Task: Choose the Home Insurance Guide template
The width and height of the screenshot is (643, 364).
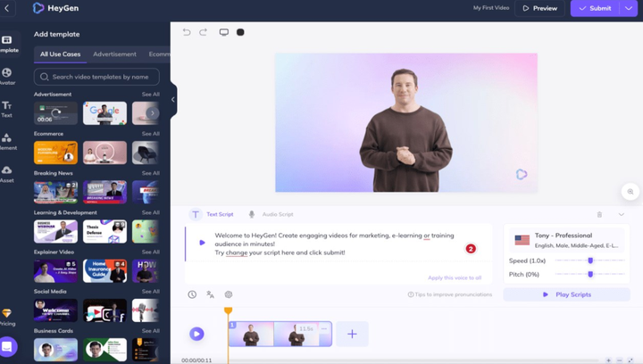Action: pyautogui.click(x=104, y=271)
